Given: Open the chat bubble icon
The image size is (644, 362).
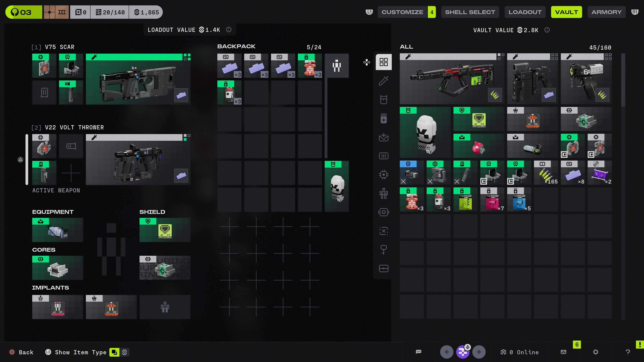Looking at the screenshot, I should pyautogui.click(x=418, y=352).
